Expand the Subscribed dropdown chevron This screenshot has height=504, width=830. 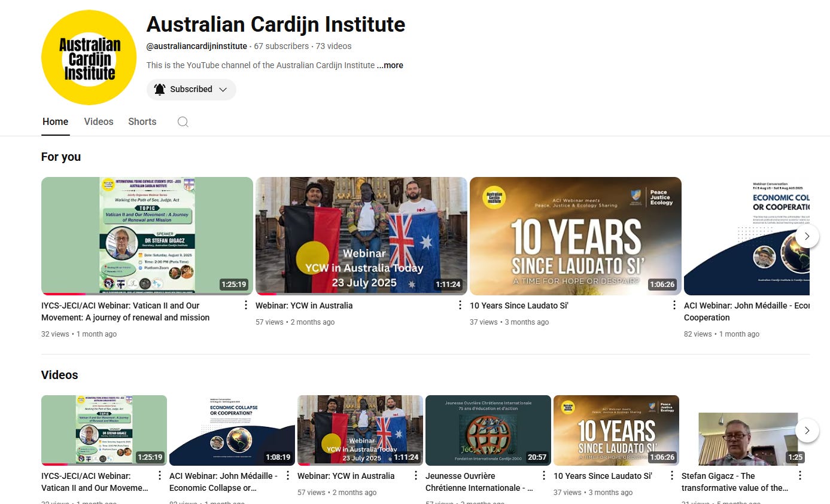223,90
